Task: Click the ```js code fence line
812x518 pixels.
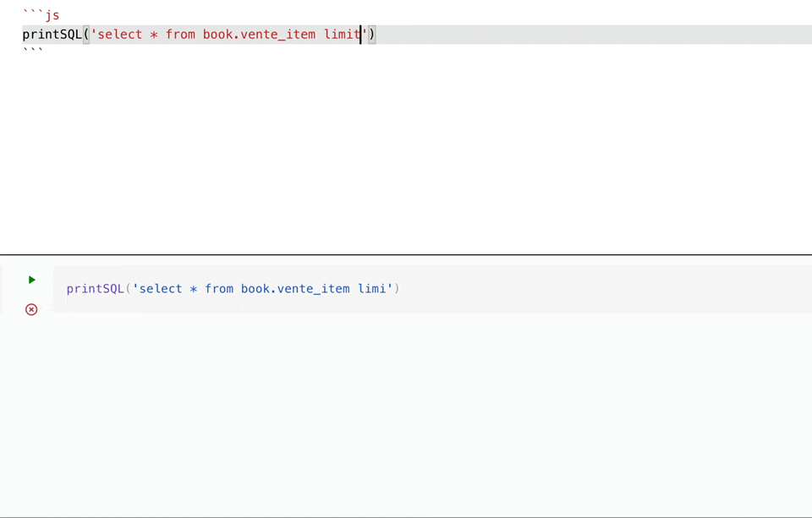Action: 41,15
